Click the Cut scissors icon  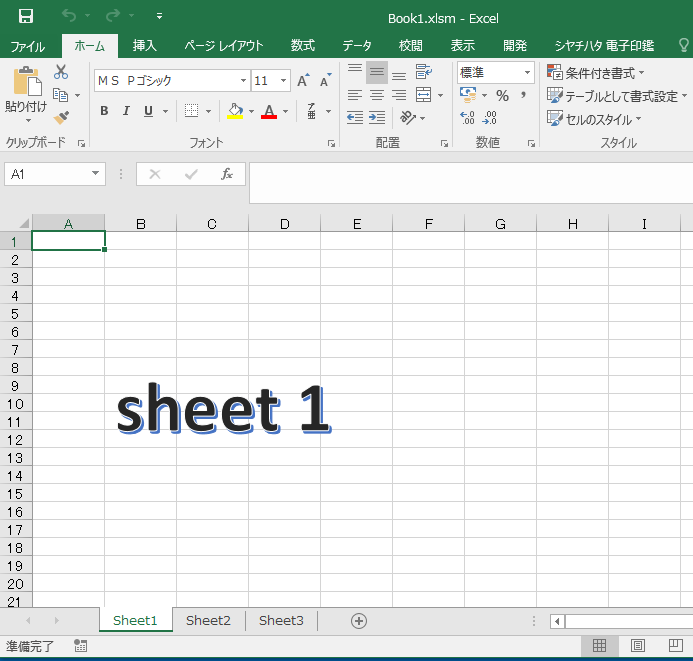[x=61, y=72]
